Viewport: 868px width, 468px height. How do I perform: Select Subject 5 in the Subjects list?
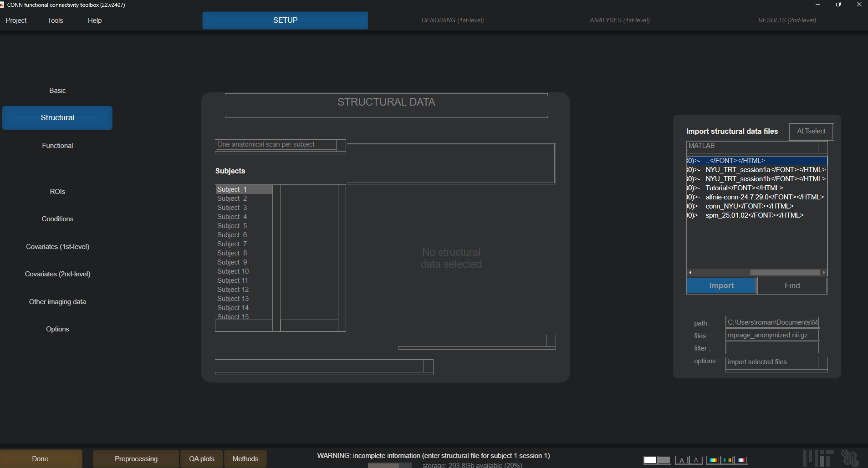[x=232, y=226]
